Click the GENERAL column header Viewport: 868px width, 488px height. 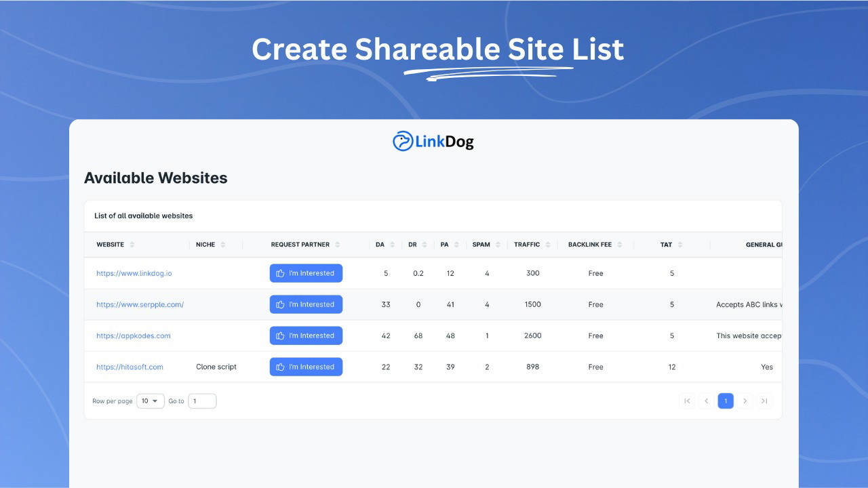(764, 245)
